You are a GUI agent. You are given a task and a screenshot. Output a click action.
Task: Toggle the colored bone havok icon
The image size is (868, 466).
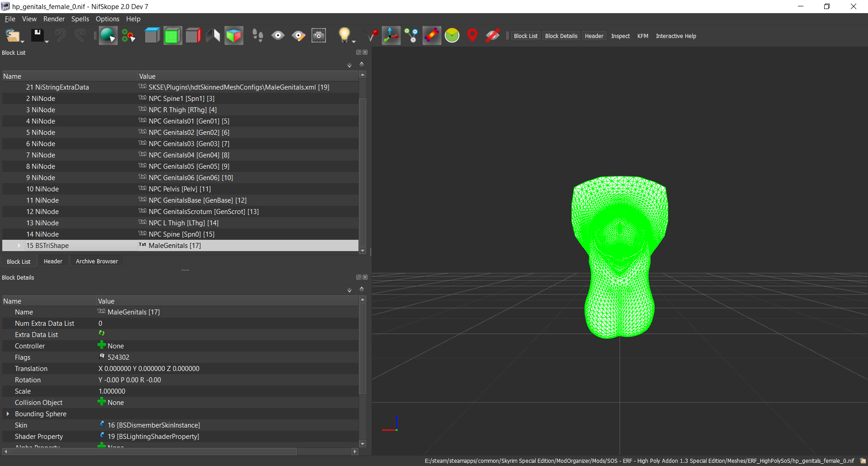[432, 35]
